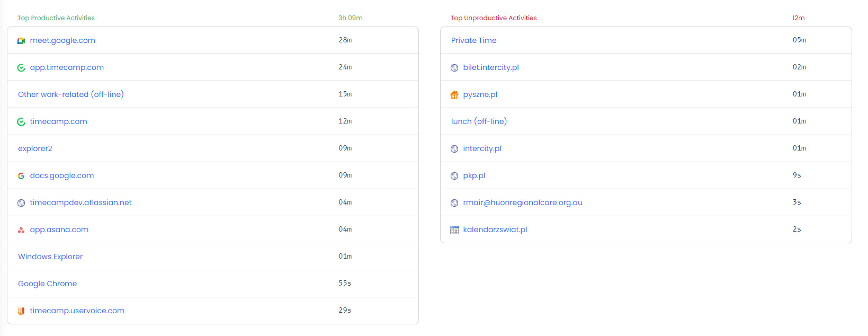Image resolution: width=868 pixels, height=336 pixels.
Task: Click the 3h 09m productive total
Action: (x=351, y=18)
